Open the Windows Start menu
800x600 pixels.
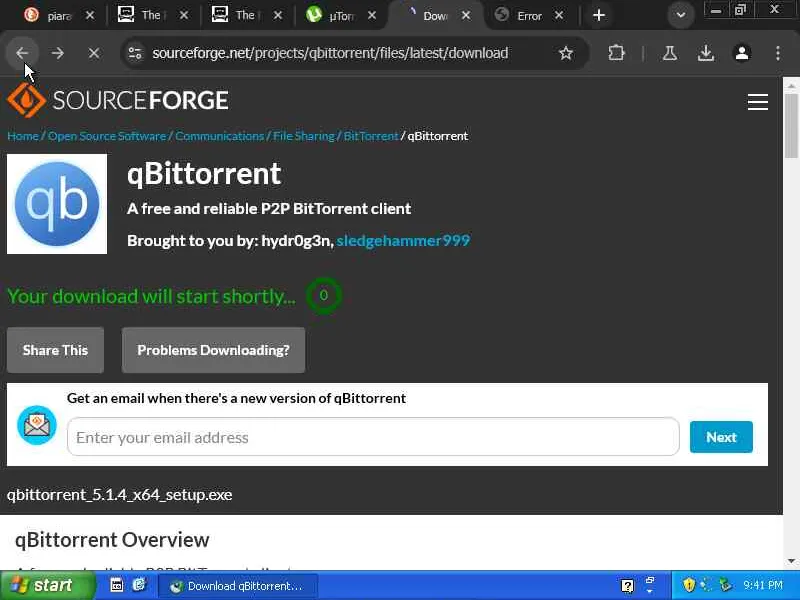(47, 585)
